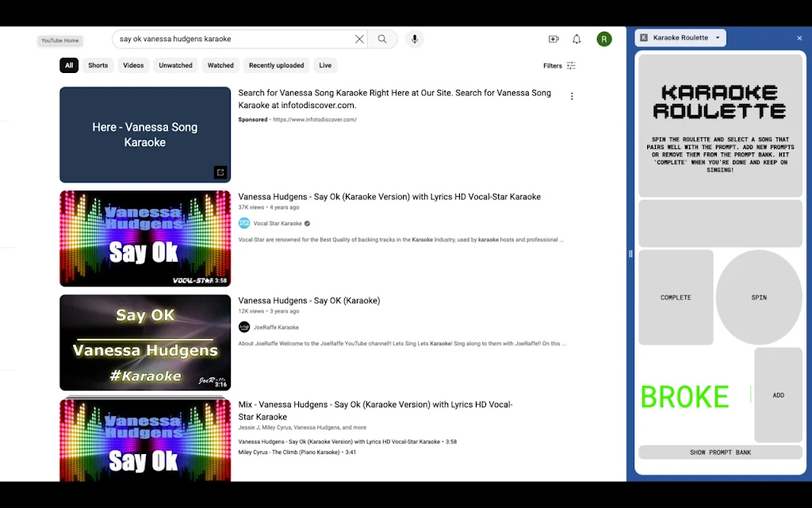This screenshot has height=508, width=812.
Task: Start voice search with the microphone icon
Action: [x=414, y=39]
